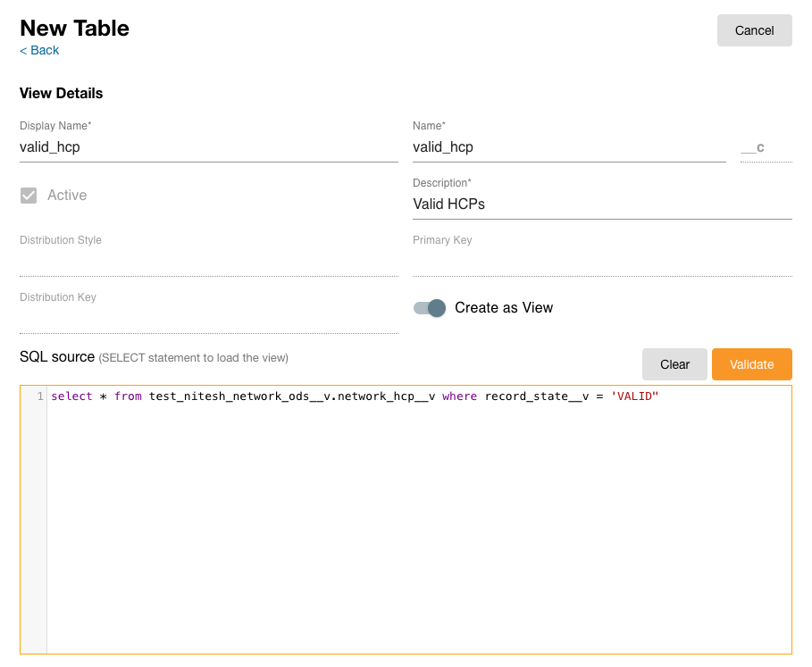Focus the Display Name input field

(208, 147)
